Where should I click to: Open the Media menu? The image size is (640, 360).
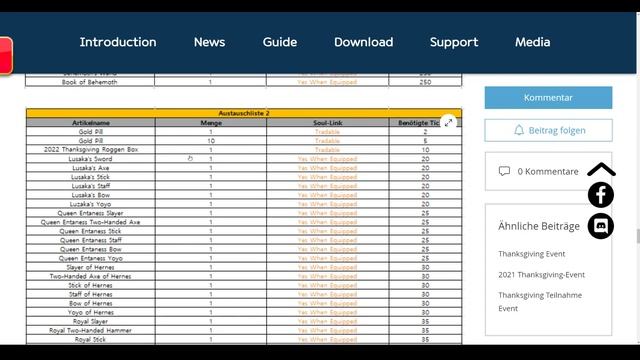coord(533,42)
